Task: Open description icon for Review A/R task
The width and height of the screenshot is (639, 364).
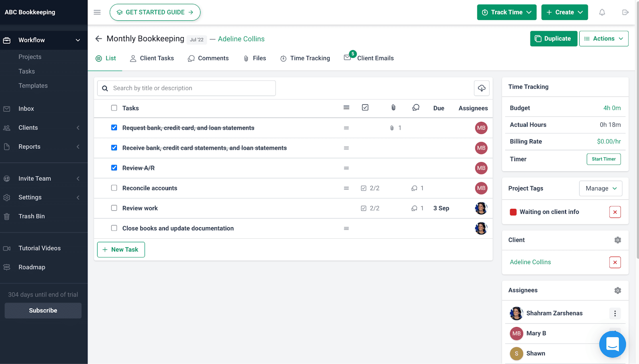Action: pyautogui.click(x=346, y=168)
